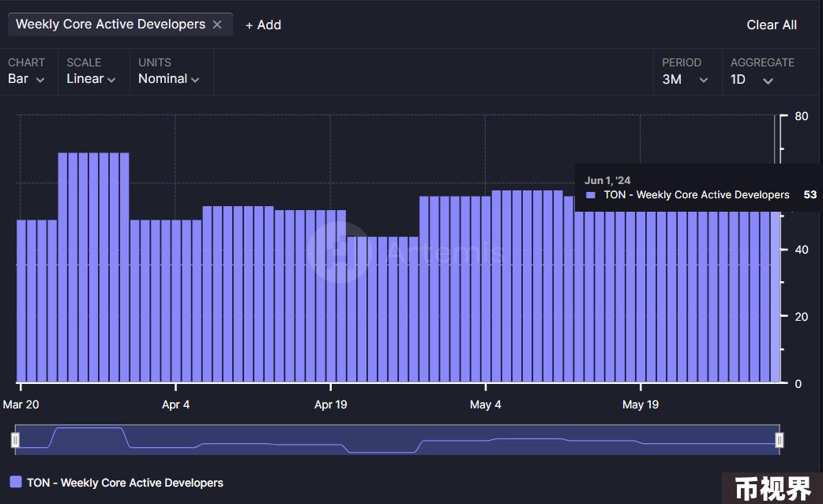This screenshot has width=823, height=504.
Task: Remove the Weekly Core Active Developers chip
Action: 216,24
